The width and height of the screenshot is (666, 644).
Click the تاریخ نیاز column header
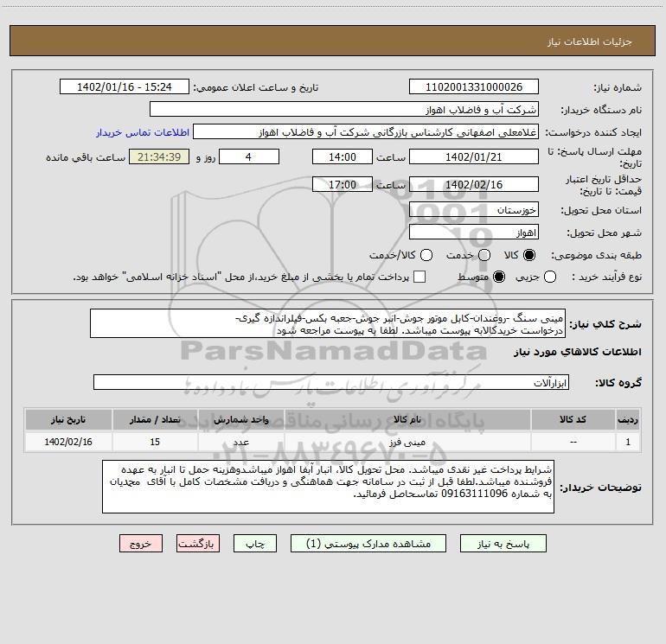pos(68,419)
